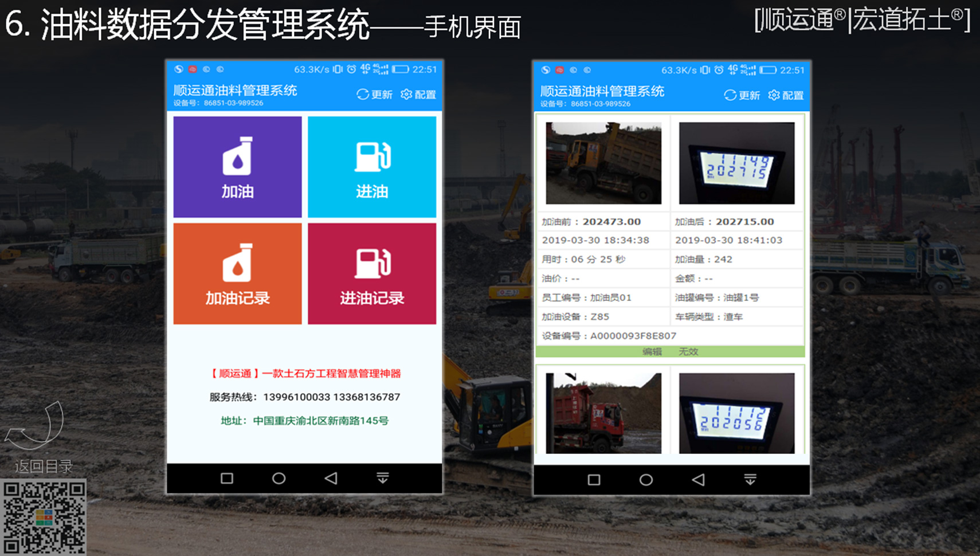Screen dimensions: 980x556
Task: Click the 顺运通油料管理系统 title on right phone
Action: (x=602, y=91)
